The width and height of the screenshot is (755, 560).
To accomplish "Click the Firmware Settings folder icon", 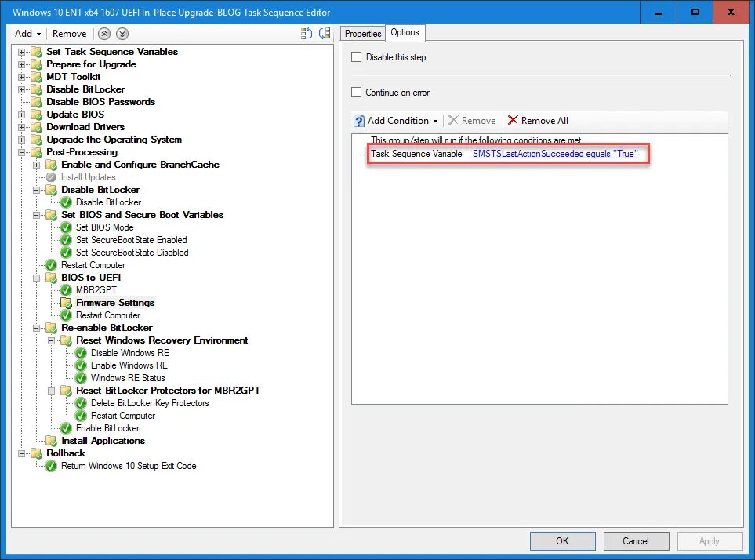I will [66, 303].
